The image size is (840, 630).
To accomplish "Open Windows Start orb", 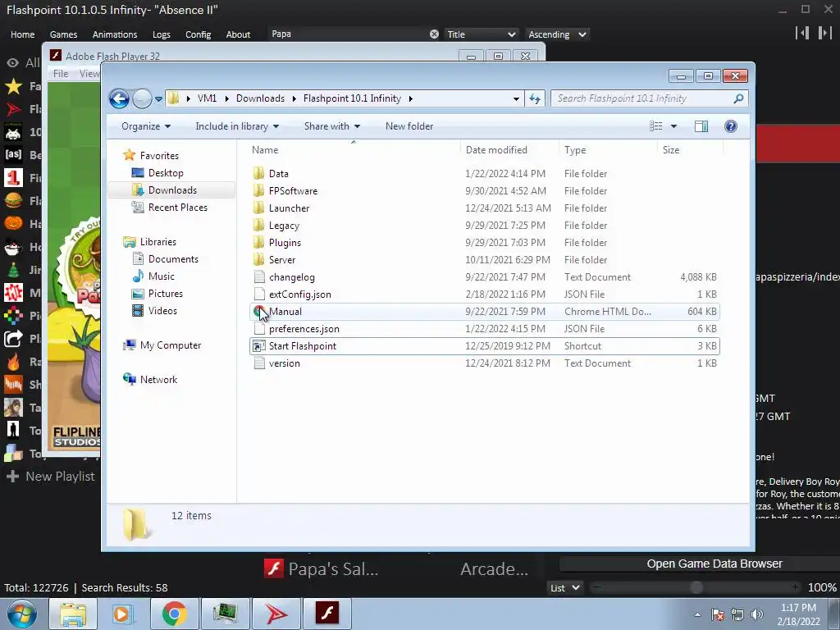I will 22,614.
